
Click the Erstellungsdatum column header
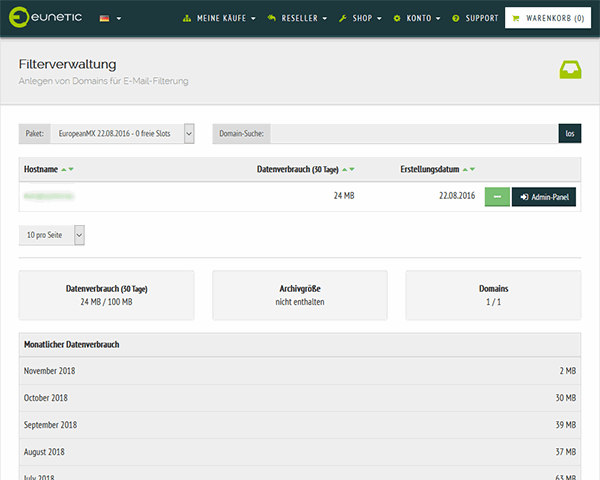point(430,169)
